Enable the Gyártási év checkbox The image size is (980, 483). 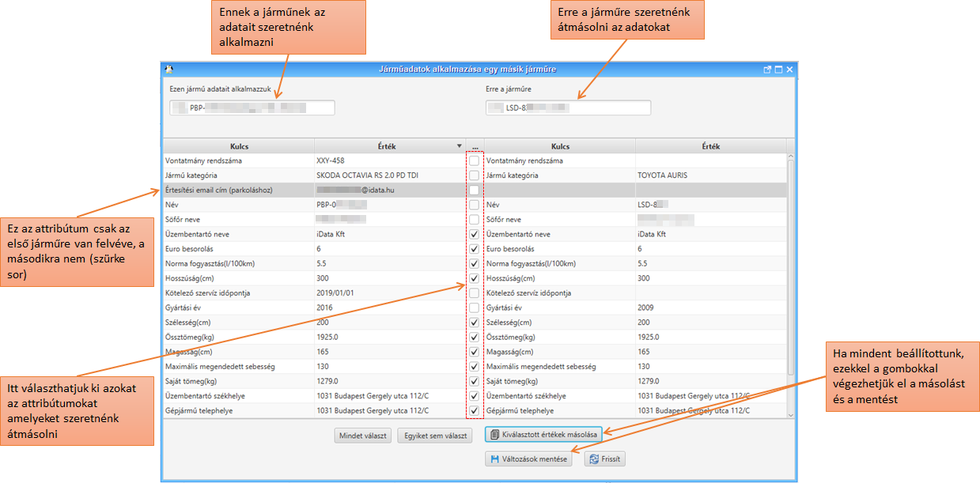[474, 308]
